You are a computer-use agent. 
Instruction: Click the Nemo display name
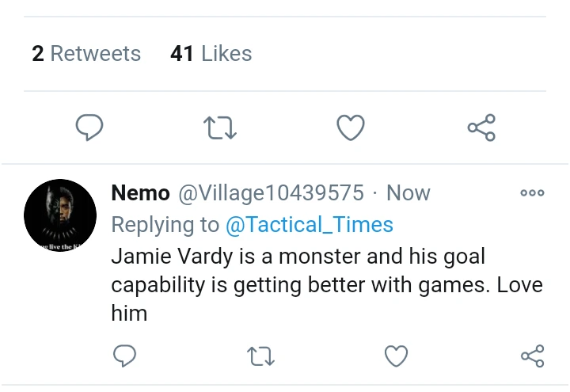point(140,193)
